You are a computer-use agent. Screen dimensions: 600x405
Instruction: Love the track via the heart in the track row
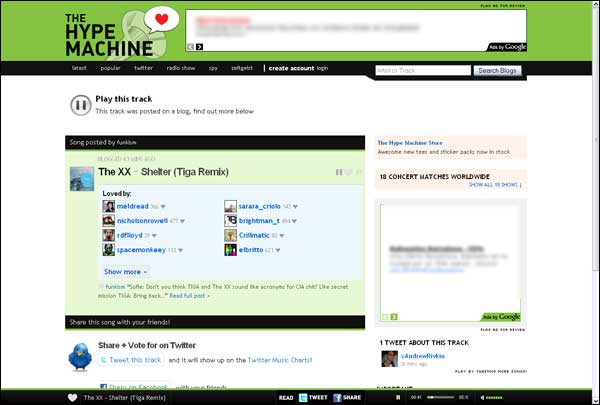[x=350, y=173]
